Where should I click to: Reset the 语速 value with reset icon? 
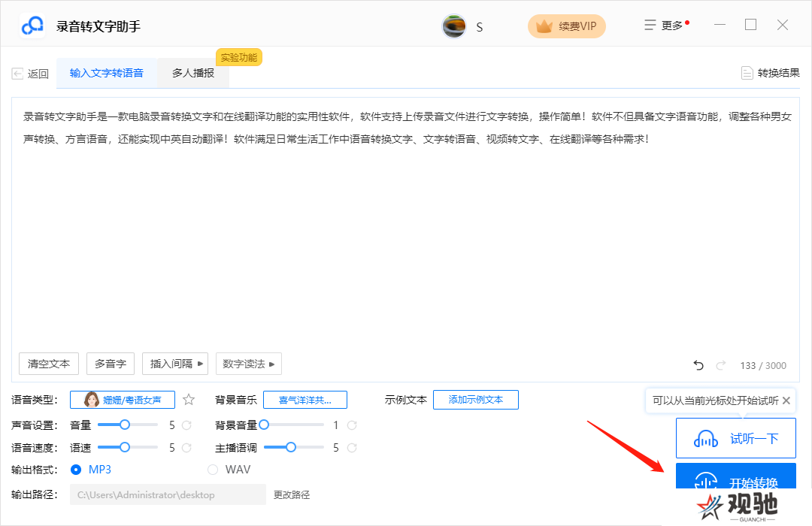pos(186,447)
